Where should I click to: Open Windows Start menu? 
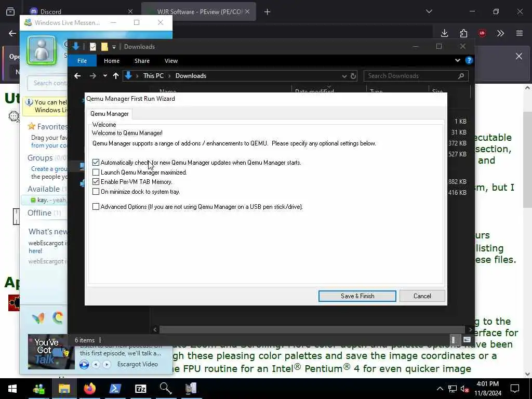pyautogui.click(x=12, y=389)
